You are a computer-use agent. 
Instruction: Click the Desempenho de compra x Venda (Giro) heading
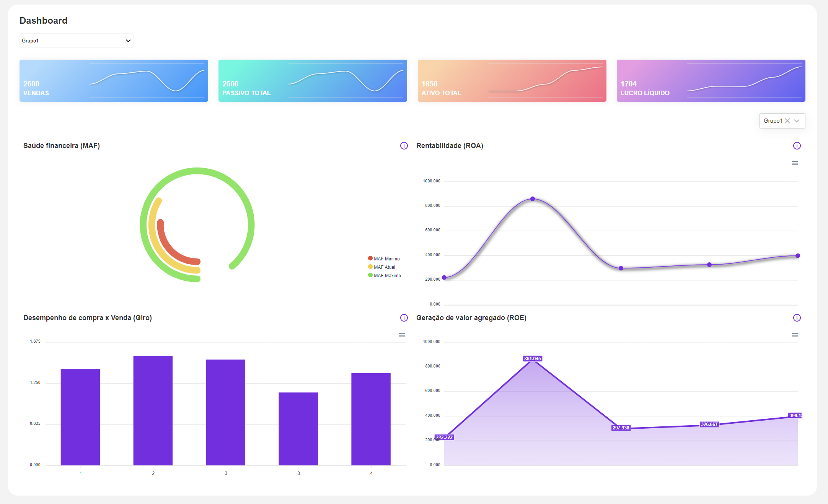click(x=88, y=318)
